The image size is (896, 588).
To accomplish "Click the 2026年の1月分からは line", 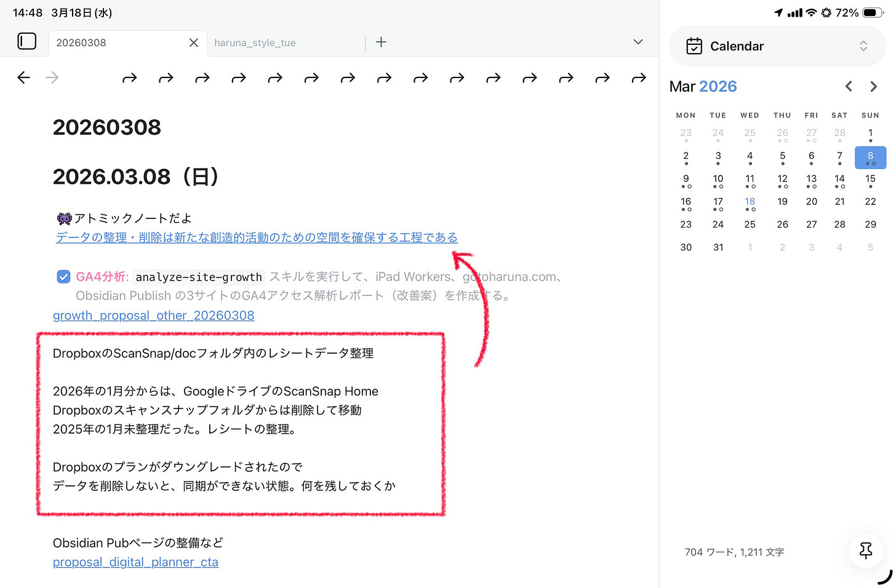I will [x=215, y=392].
